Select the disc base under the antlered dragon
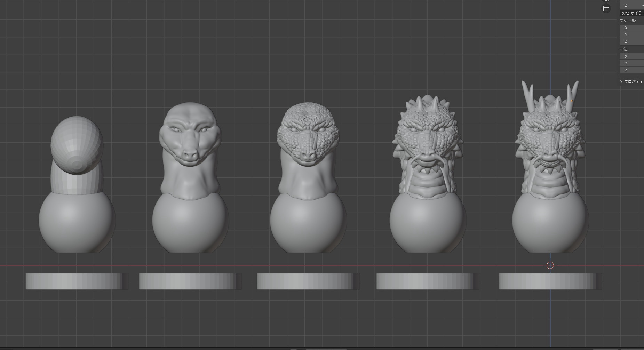The width and height of the screenshot is (644, 350). [548, 281]
